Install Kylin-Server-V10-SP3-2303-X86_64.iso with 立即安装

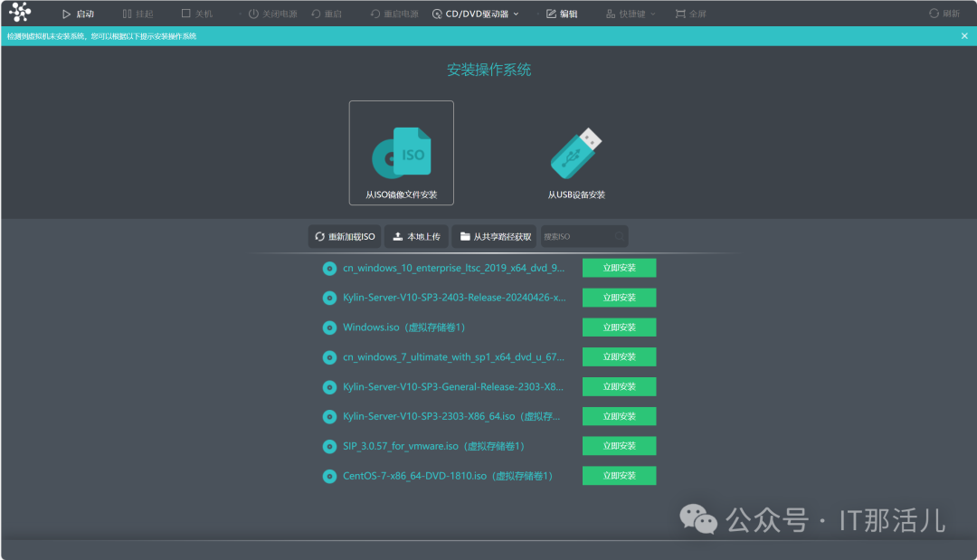point(620,416)
